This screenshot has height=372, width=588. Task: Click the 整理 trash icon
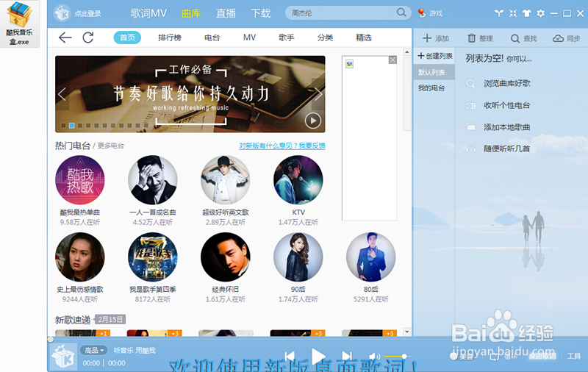tap(471, 38)
